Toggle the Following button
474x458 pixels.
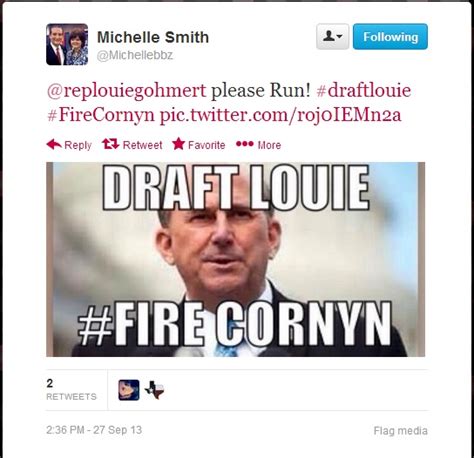pyautogui.click(x=390, y=36)
